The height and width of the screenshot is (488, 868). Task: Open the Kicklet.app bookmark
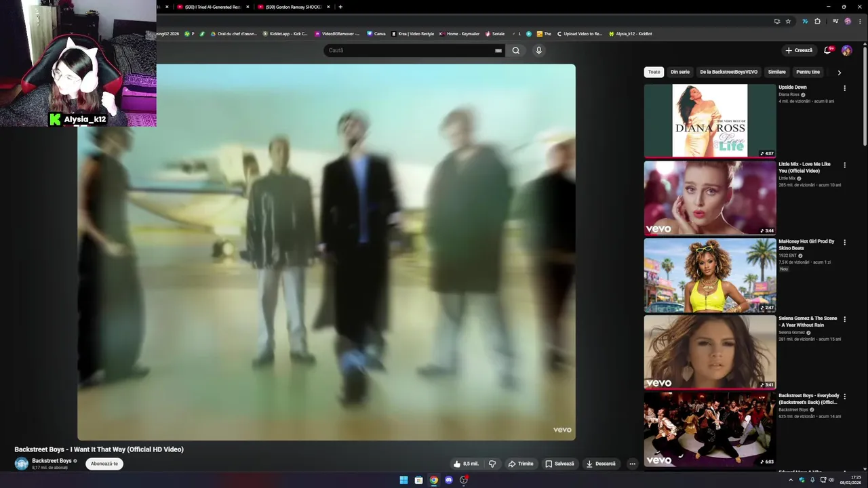coord(285,33)
